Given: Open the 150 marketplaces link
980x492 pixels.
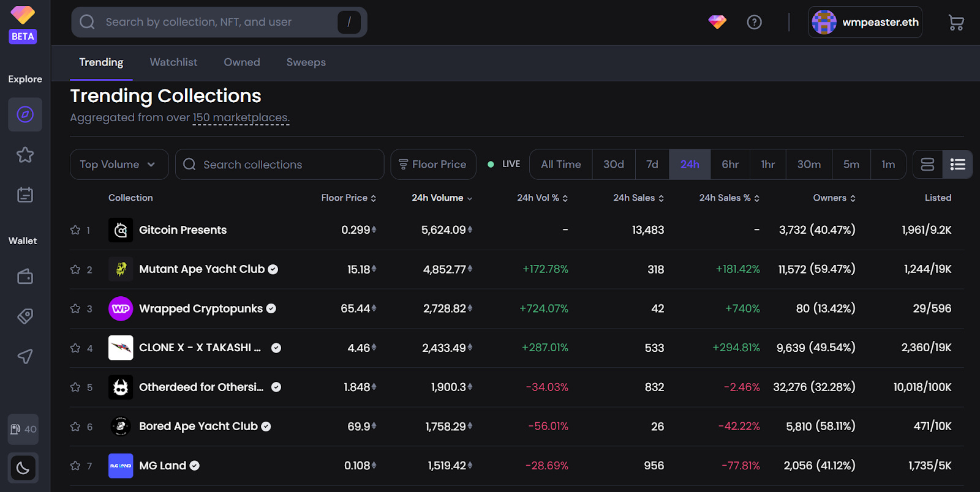Looking at the screenshot, I should click(241, 117).
